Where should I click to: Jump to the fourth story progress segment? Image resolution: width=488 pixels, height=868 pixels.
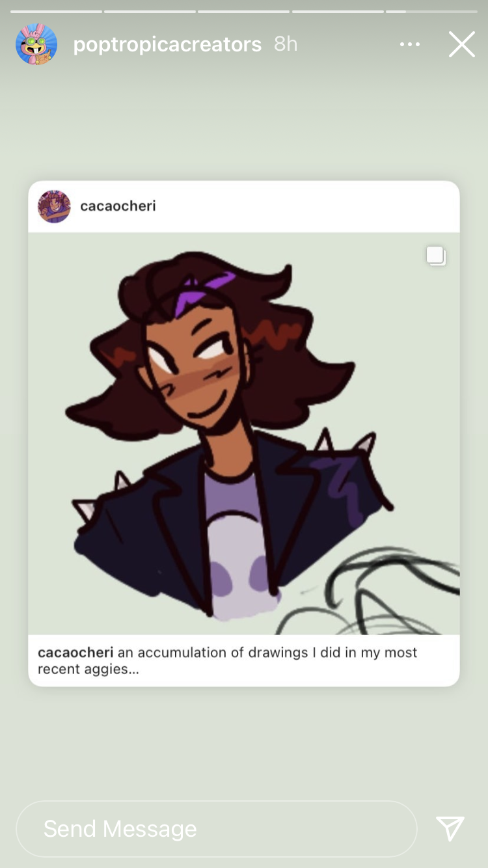338,11
